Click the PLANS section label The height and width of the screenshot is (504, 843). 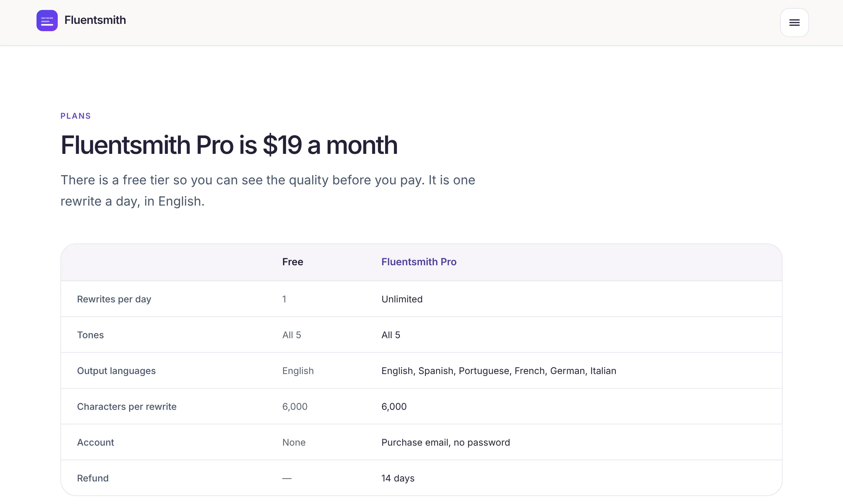[75, 116]
